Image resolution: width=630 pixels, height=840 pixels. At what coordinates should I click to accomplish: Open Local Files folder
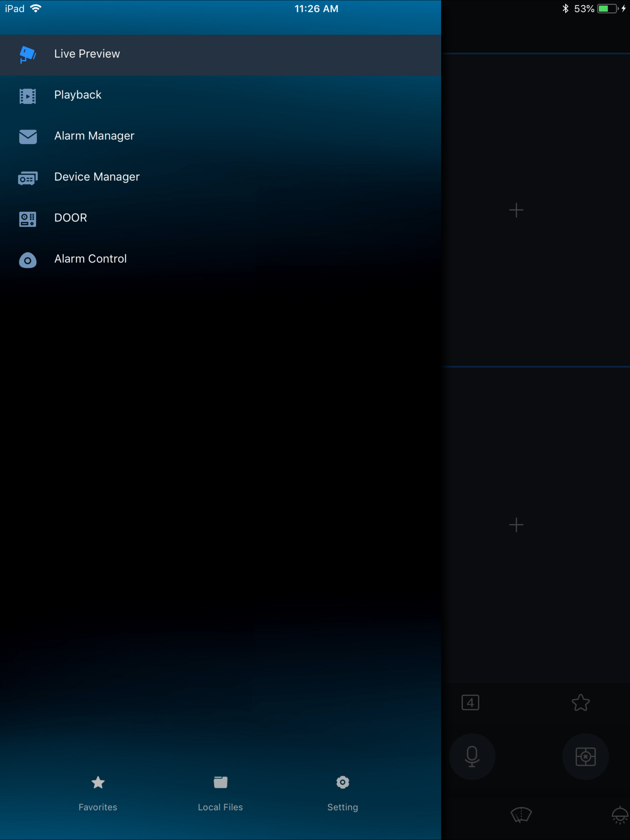(220, 783)
